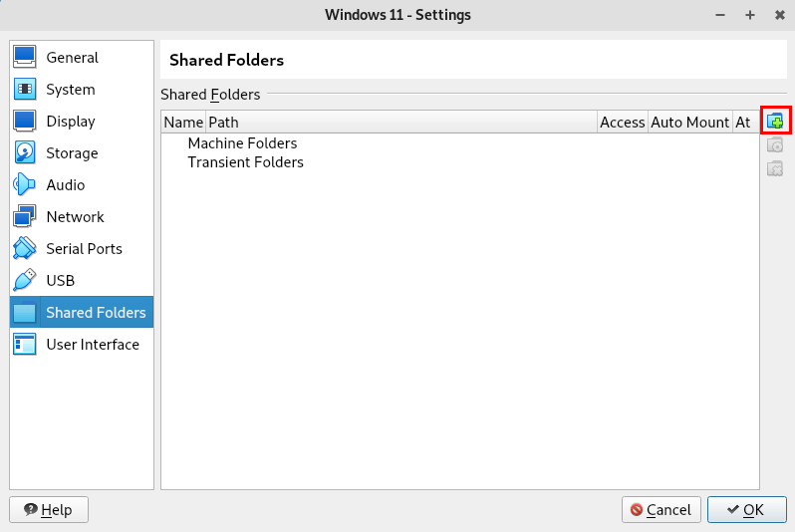Open the General settings category

pos(82,58)
